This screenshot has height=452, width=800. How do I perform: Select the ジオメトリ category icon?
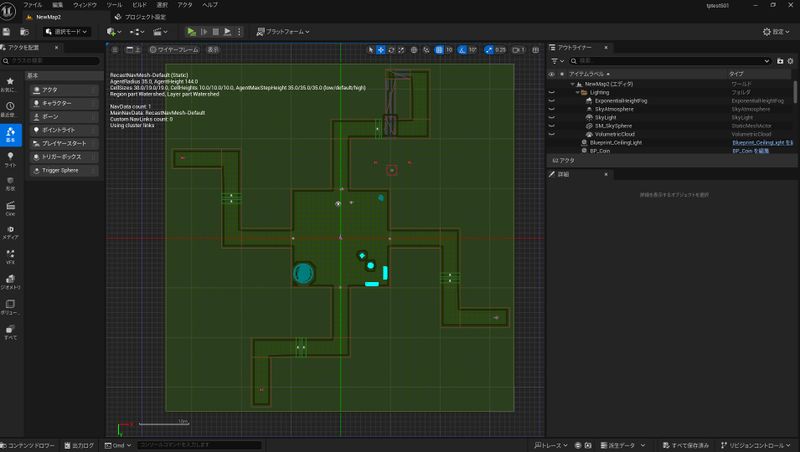pyautogui.click(x=10, y=282)
